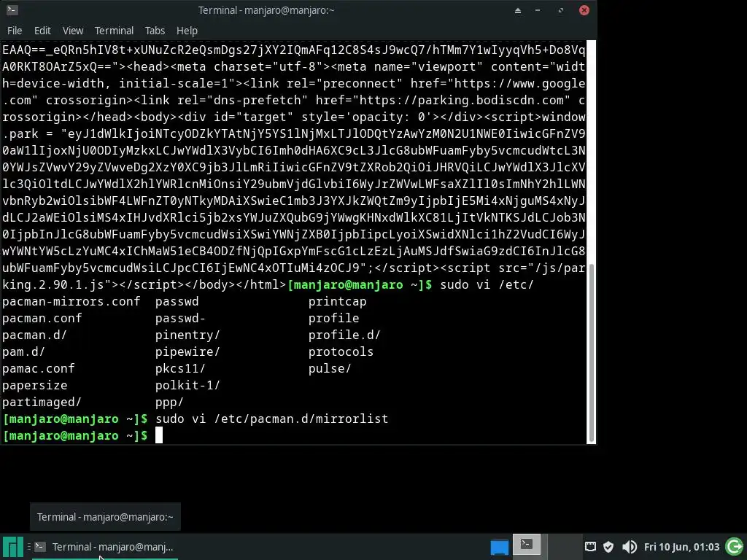Click the green session logout icon
747x560 pixels.
tap(734, 547)
